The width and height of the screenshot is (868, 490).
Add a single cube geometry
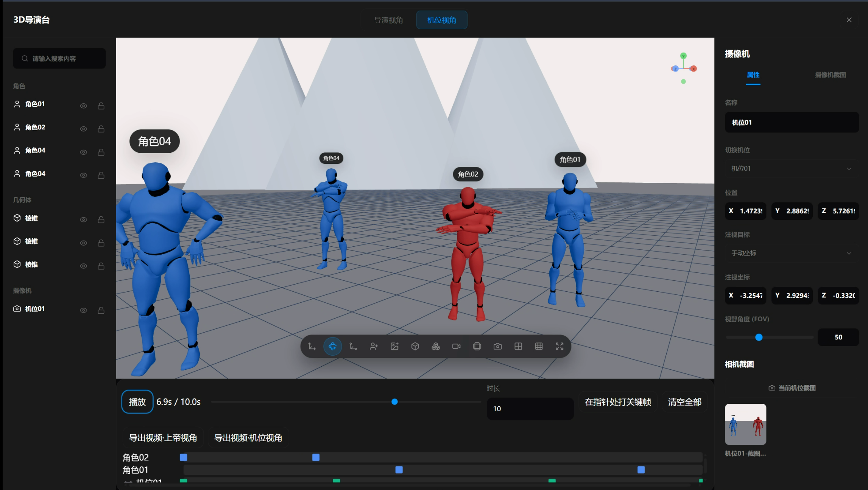(x=415, y=346)
